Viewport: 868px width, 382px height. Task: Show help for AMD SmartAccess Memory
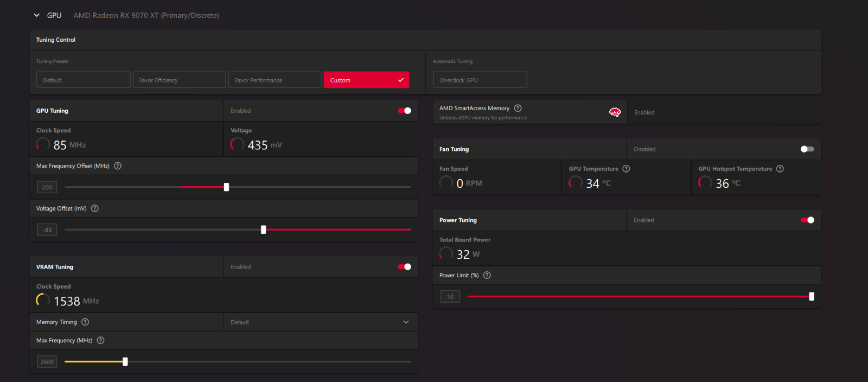click(x=518, y=108)
